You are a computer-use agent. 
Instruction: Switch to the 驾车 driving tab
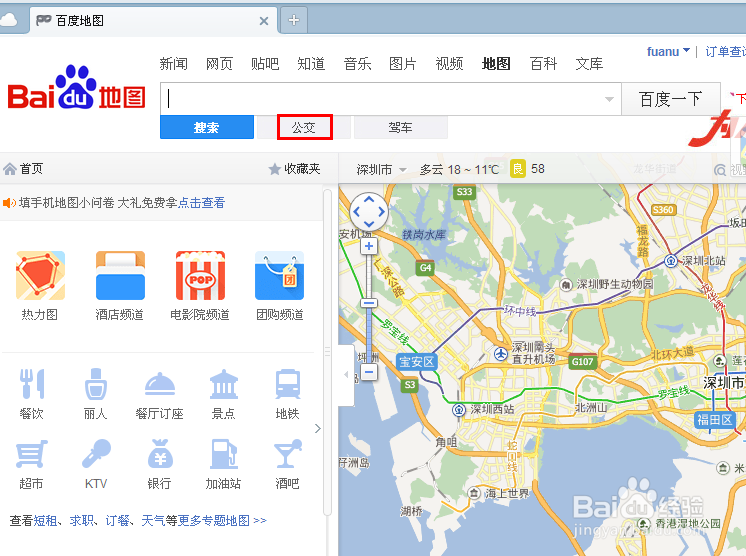(x=401, y=127)
